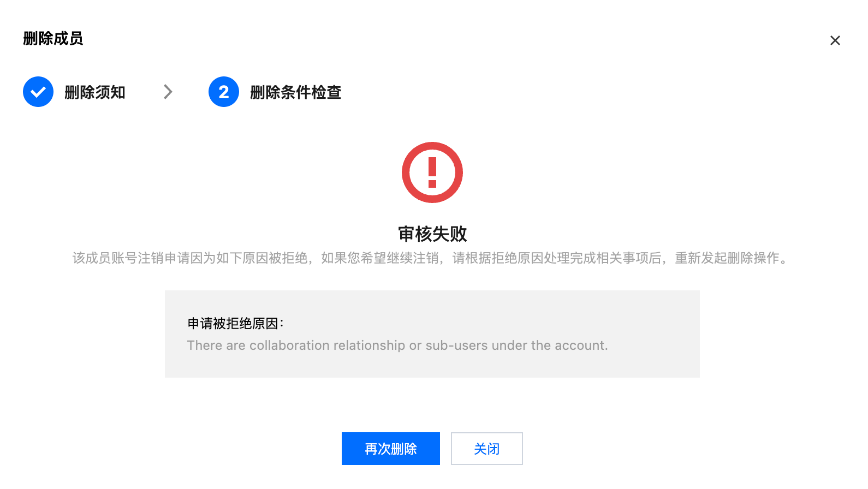Click the chevron arrow between steps
This screenshot has height=489, width=868.
[168, 92]
